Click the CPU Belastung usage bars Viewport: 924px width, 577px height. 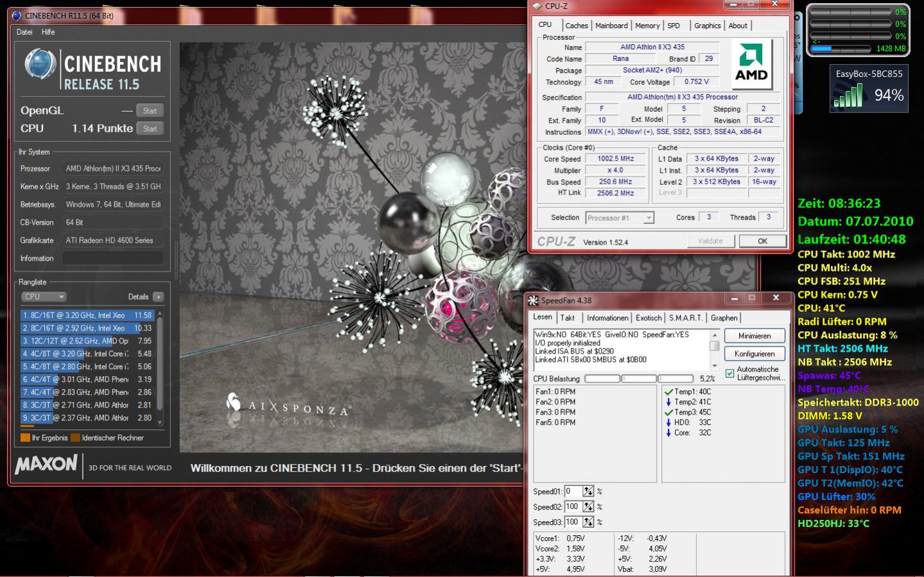pyautogui.click(x=639, y=379)
